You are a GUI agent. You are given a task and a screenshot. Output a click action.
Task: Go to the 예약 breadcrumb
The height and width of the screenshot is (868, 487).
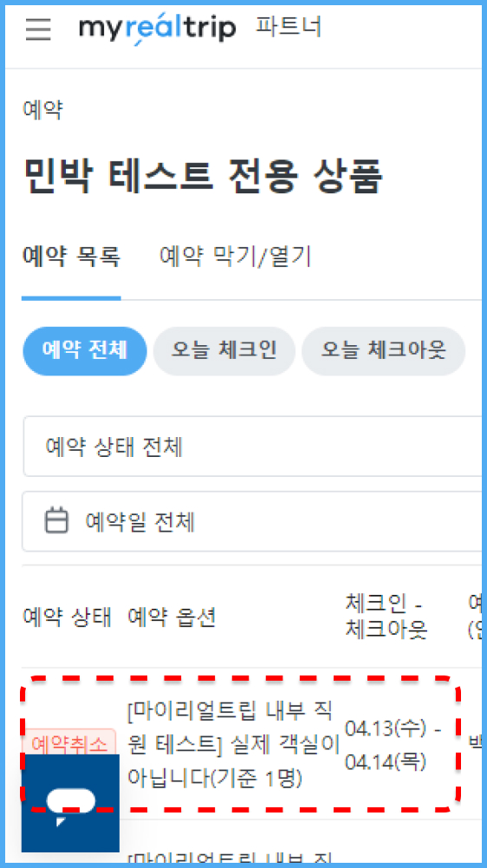[42, 110]
